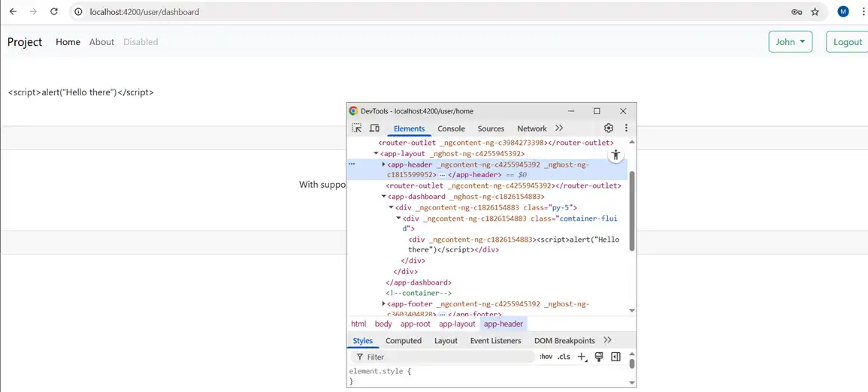Toggle rendering emulations paintbrush icon
Screen dimensions: 868x392
[599, 357]
